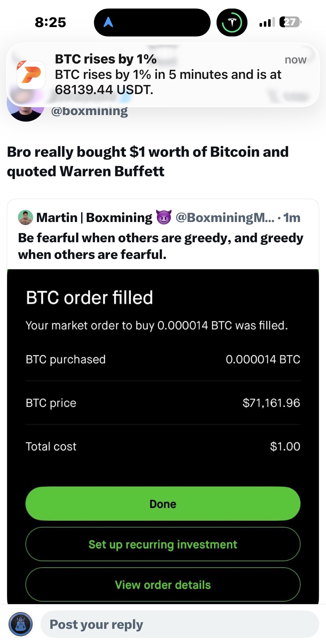Image resolution: width=326 pixels, height=644 pixels.
Task: Open the @BoxminingM... handle in quoted post
Action: click(x=225, y=217)
